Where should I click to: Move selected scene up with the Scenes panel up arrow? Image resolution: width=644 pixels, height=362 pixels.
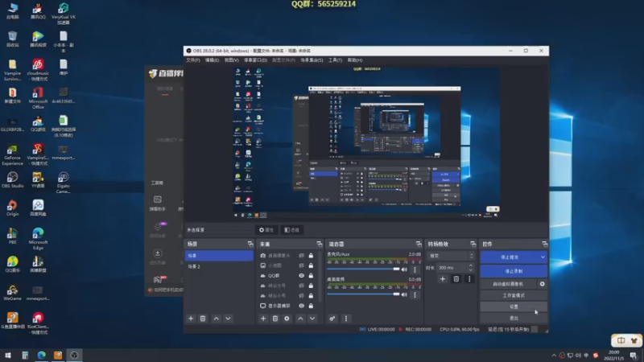tap(217, 319)
